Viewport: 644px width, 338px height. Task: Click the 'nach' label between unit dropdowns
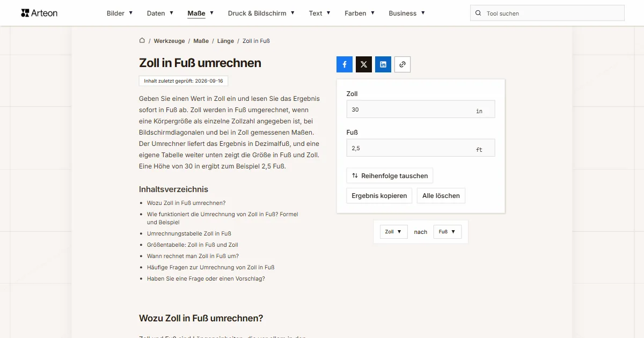pos(421,232)
